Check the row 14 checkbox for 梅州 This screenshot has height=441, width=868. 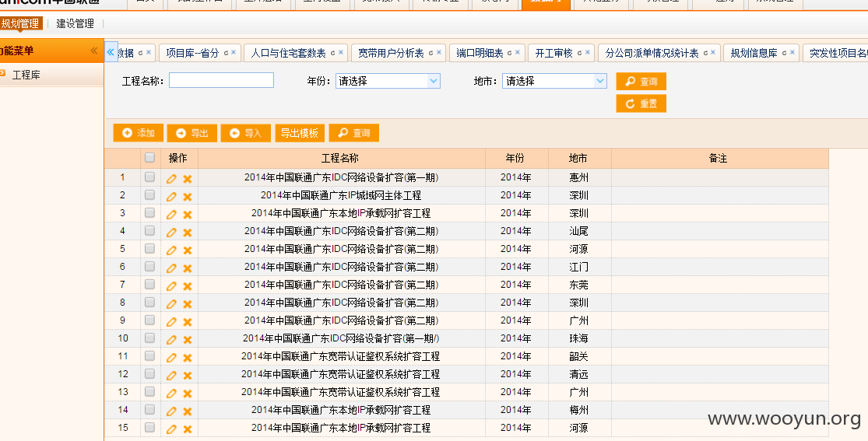click(x=149, y=409)
